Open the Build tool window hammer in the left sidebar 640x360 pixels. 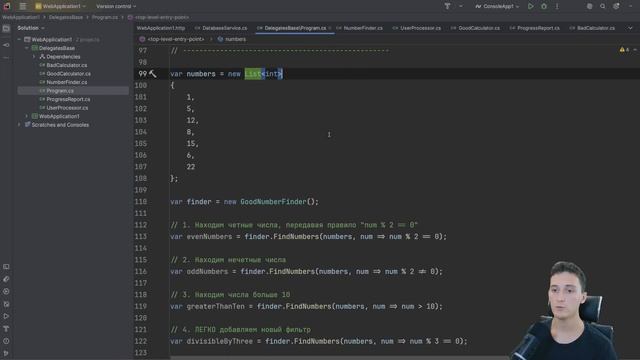click(6, 329)
